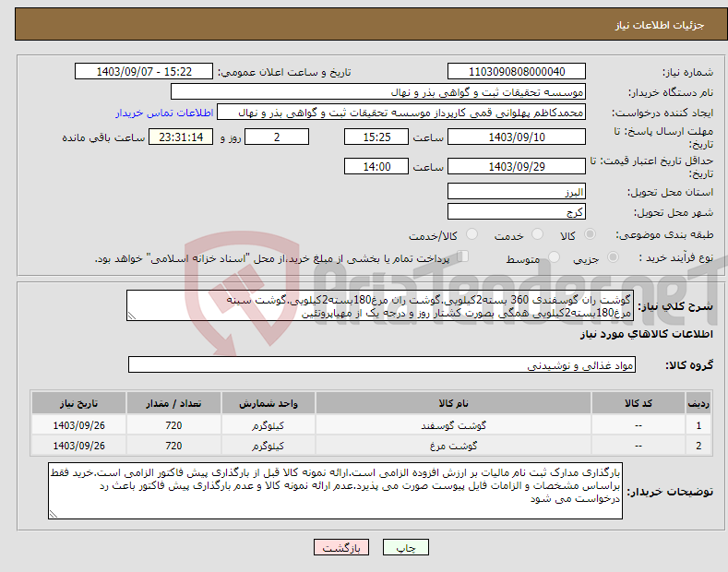This screenshot has width=728, height=572.
Task: Click the resize grip of توضیحات خریدار box
Action: tap(54, 514)
